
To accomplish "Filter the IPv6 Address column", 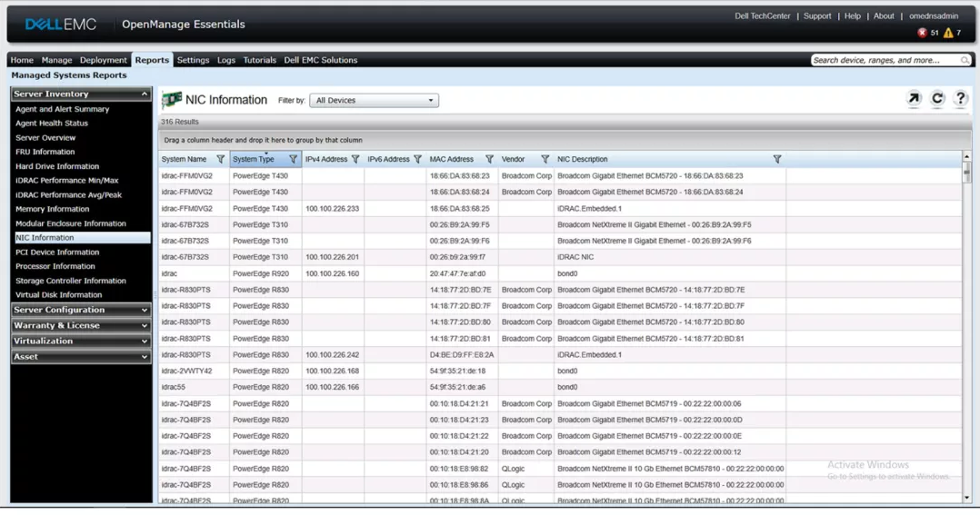I will point(417,159).
